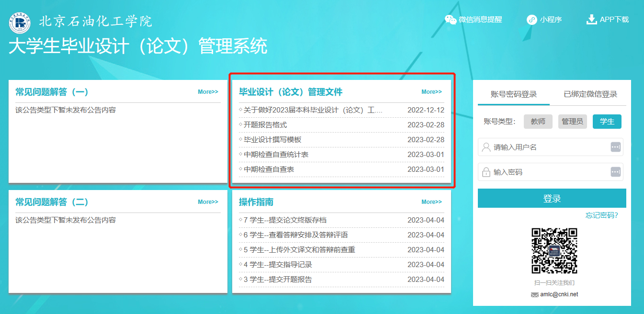Click the APP download icon
This screenshot has height=314, width=644.
pos(591,20)
